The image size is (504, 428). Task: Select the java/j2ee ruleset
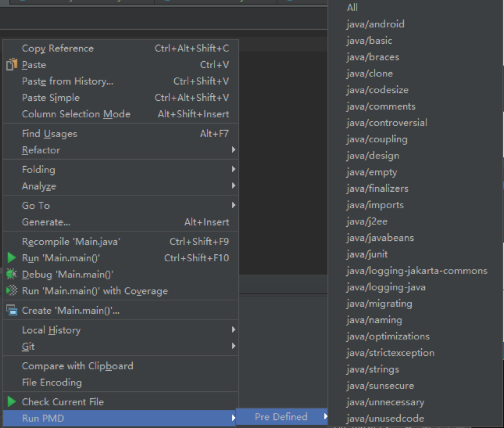coord(415,221)
